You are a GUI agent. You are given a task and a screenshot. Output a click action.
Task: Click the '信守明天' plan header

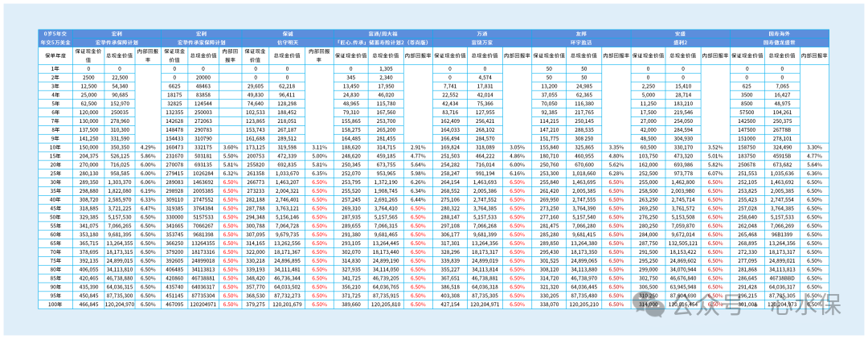pyautogui.click(x=287, y=42)
